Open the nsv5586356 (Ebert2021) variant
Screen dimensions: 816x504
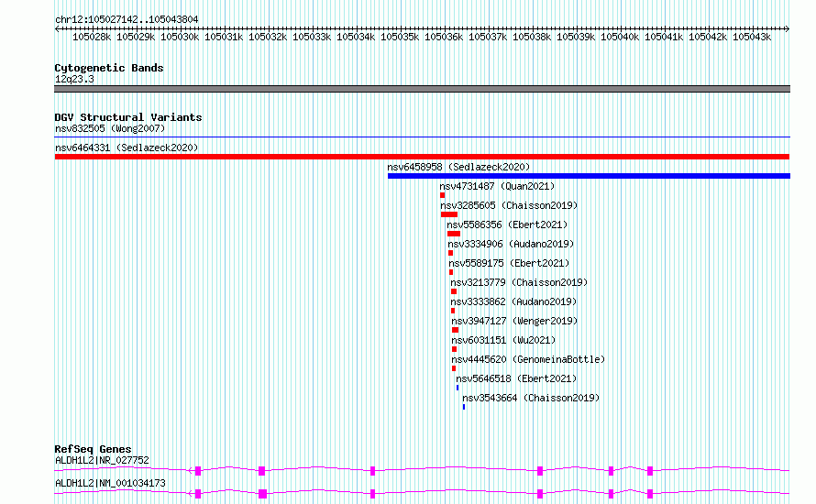[507, 225]
